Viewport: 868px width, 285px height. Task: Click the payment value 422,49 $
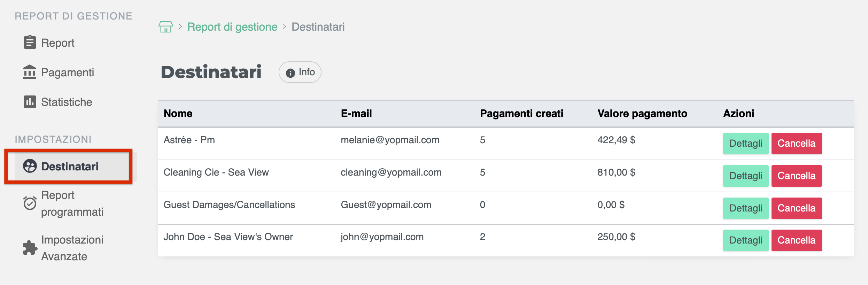[x=616, y=140]
